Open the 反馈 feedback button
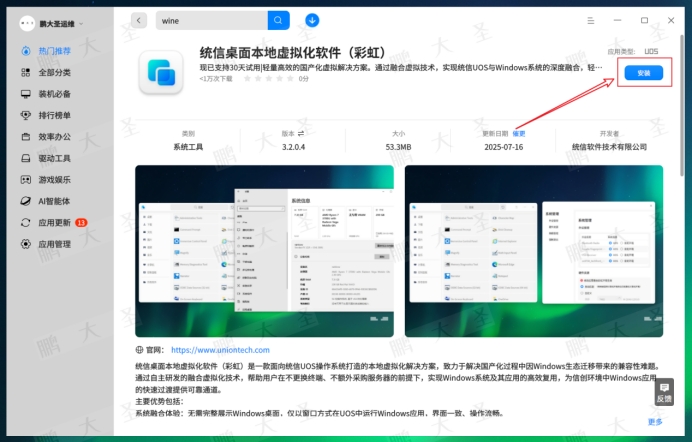The width and height of the screenshot is (692, 442). click(x=664, y=392)
